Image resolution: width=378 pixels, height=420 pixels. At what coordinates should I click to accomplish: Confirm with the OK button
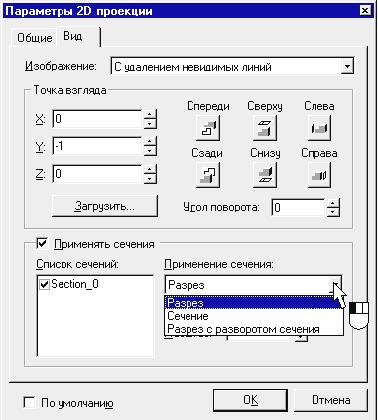(250, 400)
